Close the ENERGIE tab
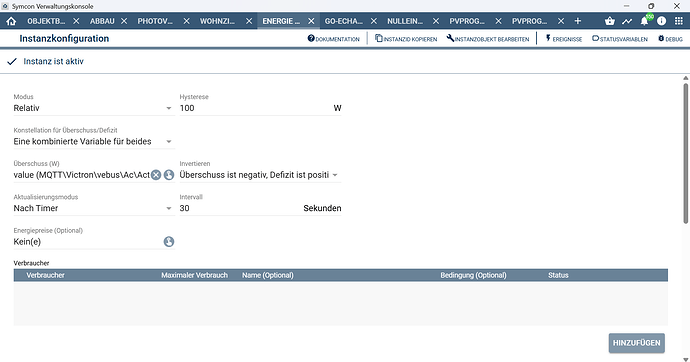The image size is (690, 362). pyautogui.click(x=311, y=21)
